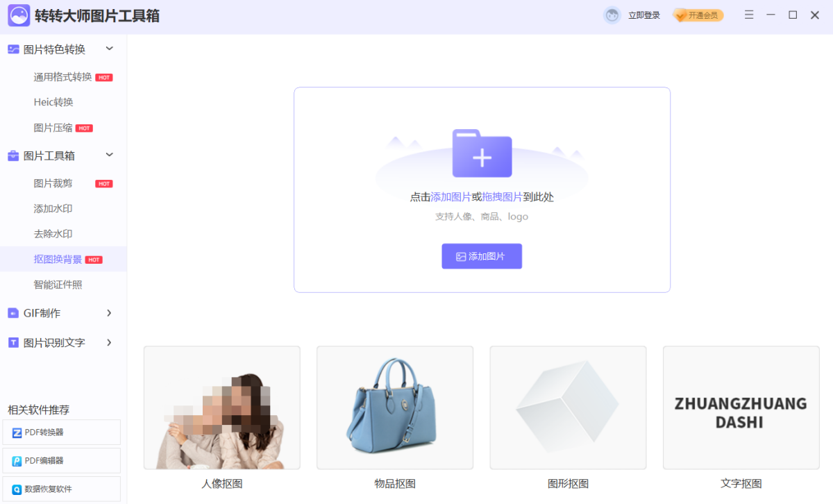The width and height of the screenshot is (833, 504).
Task: Open PDF编辑器 recommended software
Action: pyautogui.click(x=61, y=461)
